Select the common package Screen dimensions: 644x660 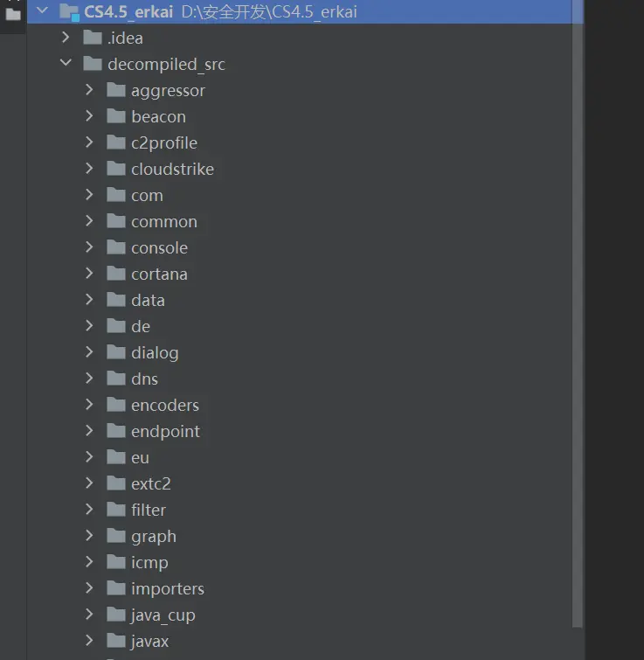163,221
